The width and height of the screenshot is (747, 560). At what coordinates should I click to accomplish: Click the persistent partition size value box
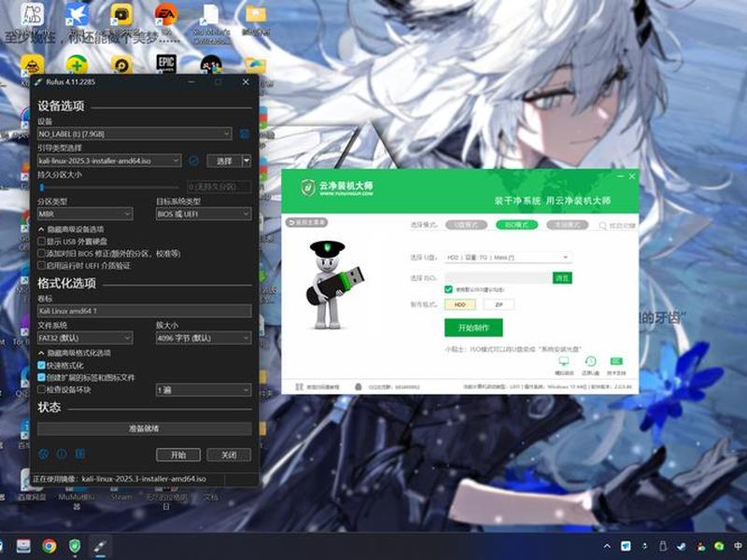[219, 188]
